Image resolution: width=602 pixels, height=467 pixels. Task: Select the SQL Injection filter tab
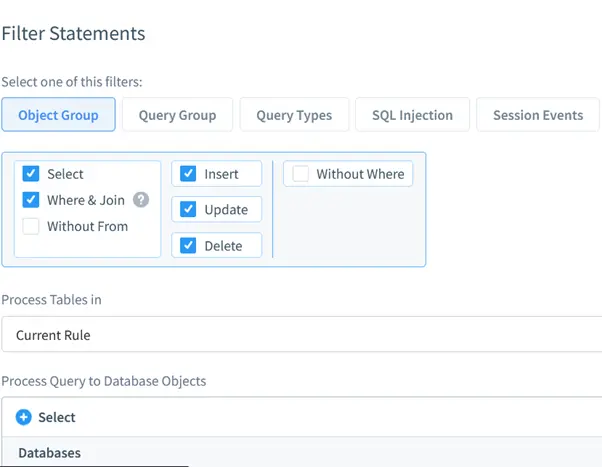point(412,115)
